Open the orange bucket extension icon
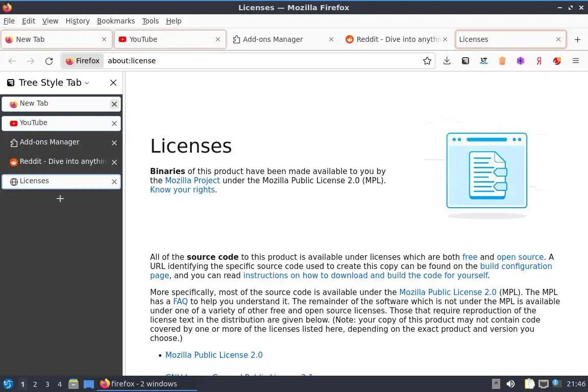 [502, 61]
